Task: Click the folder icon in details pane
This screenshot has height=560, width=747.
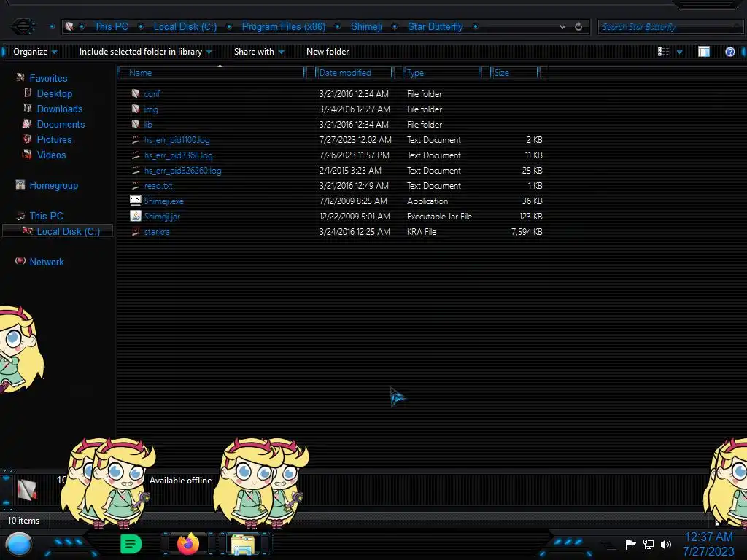Action: point(27,489)
